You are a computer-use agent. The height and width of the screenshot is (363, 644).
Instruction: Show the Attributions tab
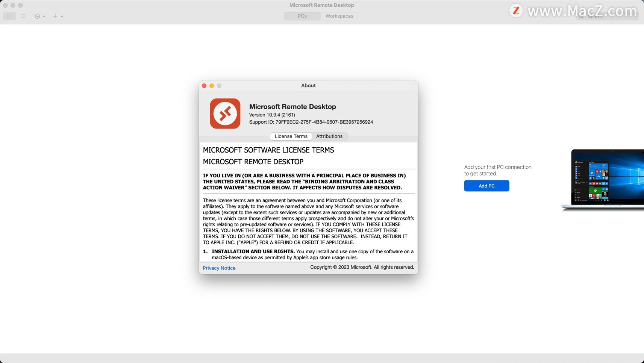point(329,136)
